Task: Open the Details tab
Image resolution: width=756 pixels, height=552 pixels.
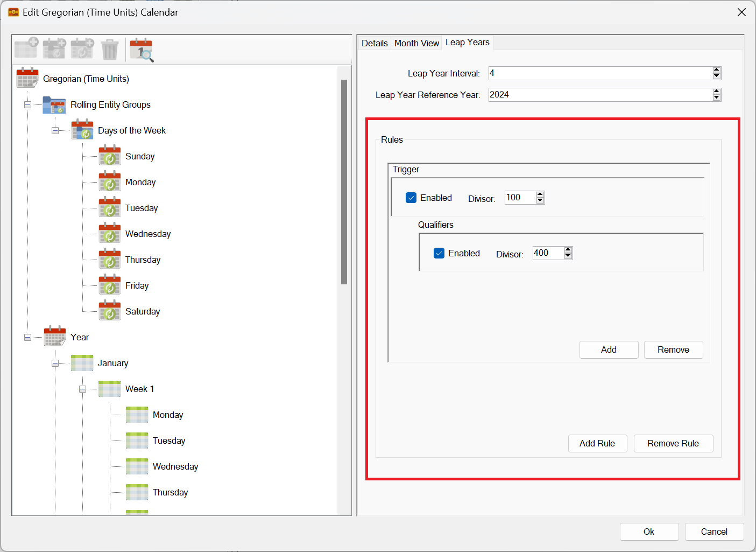Action: pyautogui.click(x=375, y=43)
